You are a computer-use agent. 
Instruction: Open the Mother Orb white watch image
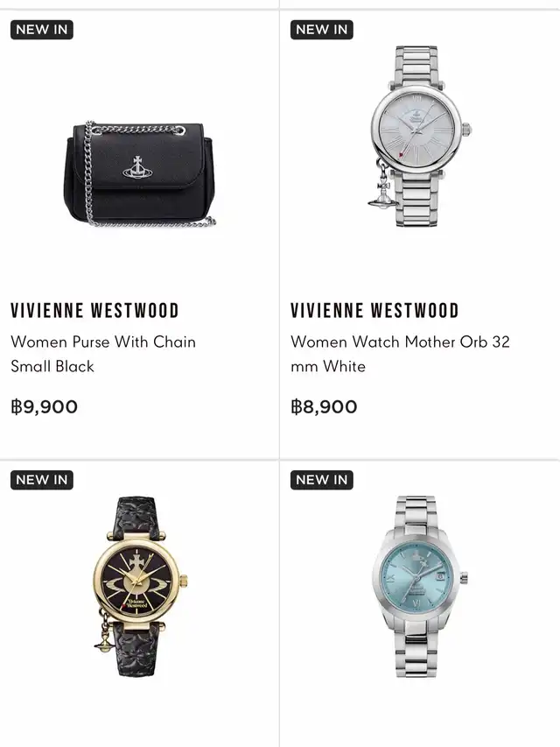point(419,136)
